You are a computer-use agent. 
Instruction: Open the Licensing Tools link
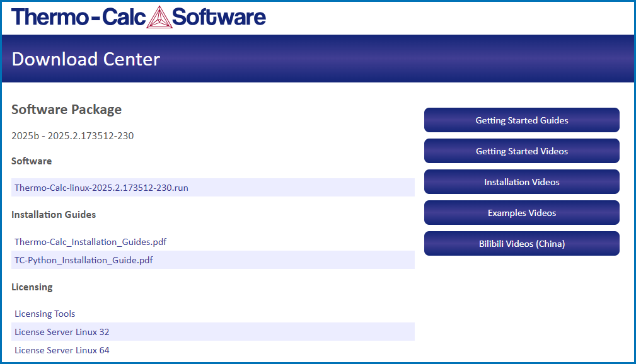pyautogui.click(x=45, y=314)
